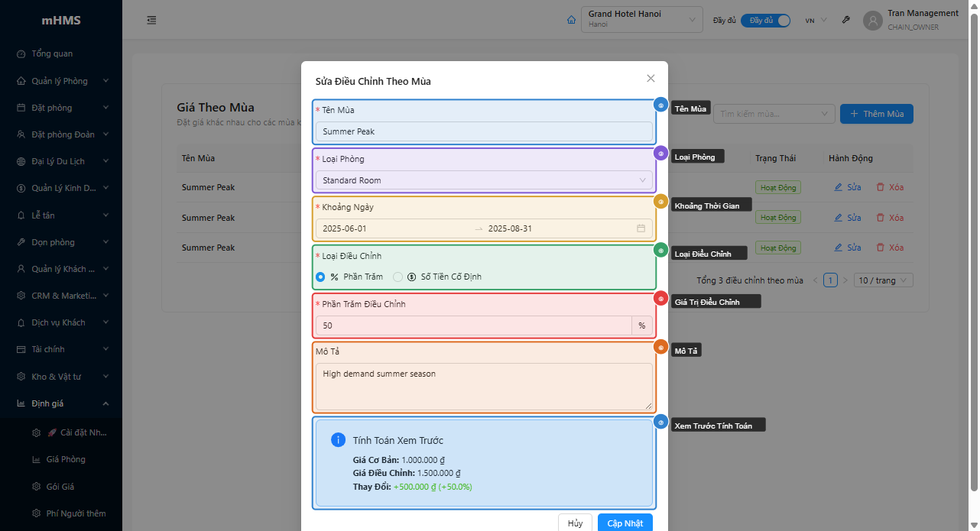Click the info icon in Tính Toán Xem Trước
The image size is (980, 531).
338,440
